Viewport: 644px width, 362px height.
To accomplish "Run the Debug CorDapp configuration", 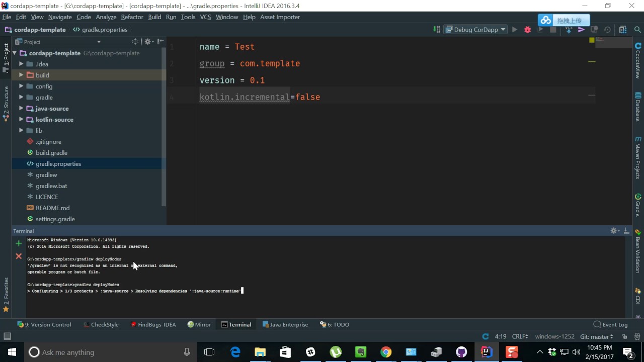I will pos(514,30).
